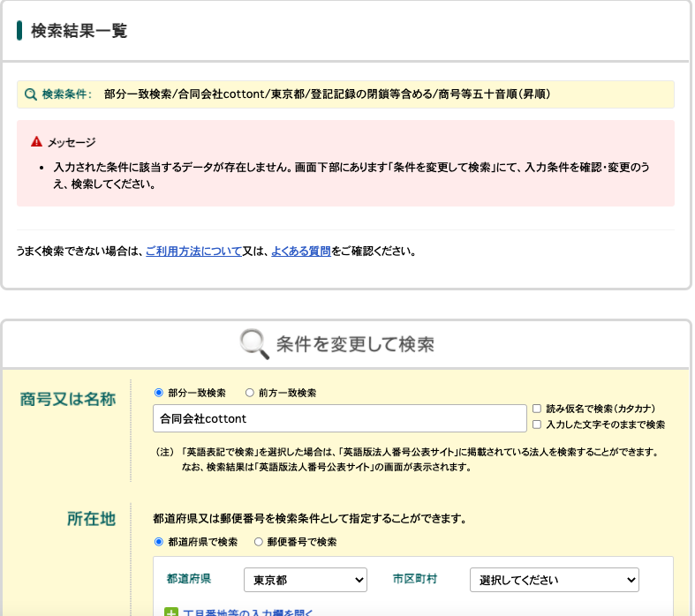695x616 pixels.
Task: Click the 都道府県 field label
Action: [189, 579]
